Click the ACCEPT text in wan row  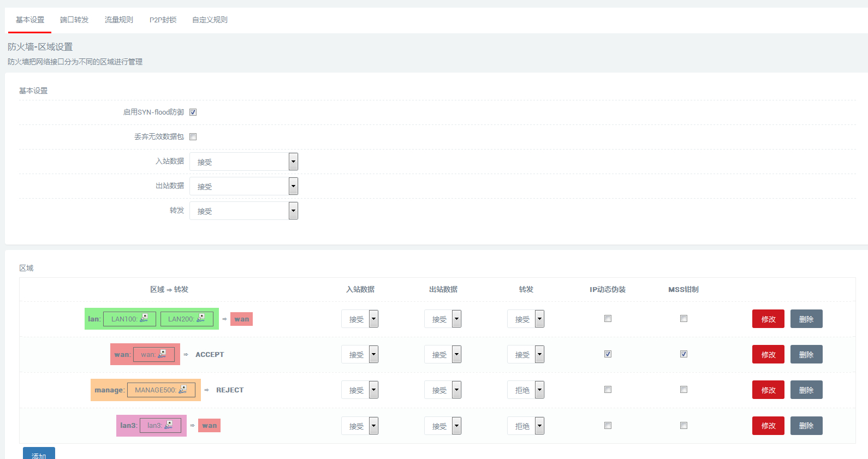click(210, 355)
